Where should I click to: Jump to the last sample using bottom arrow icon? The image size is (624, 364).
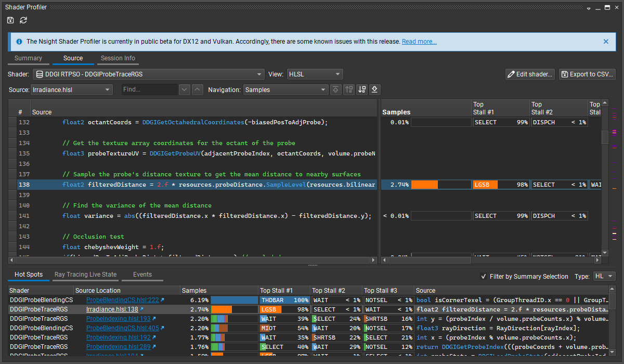(374, 89)
